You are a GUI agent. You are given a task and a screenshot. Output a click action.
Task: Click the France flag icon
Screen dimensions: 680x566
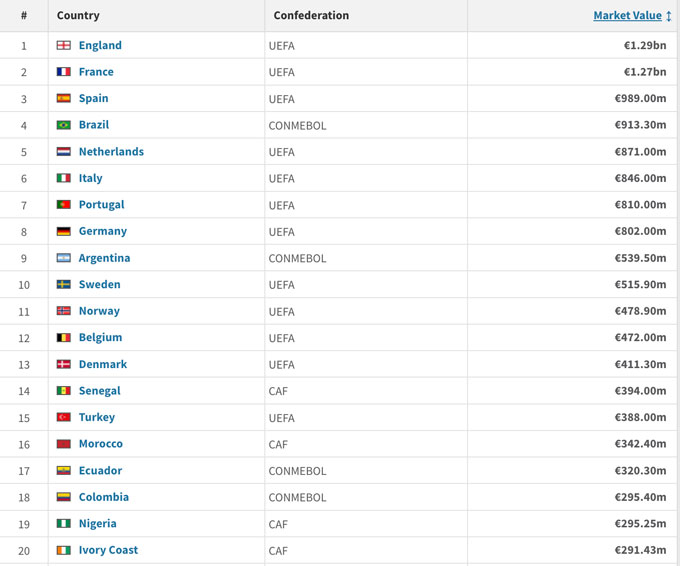pyautogui.click(x=64, y=72)
